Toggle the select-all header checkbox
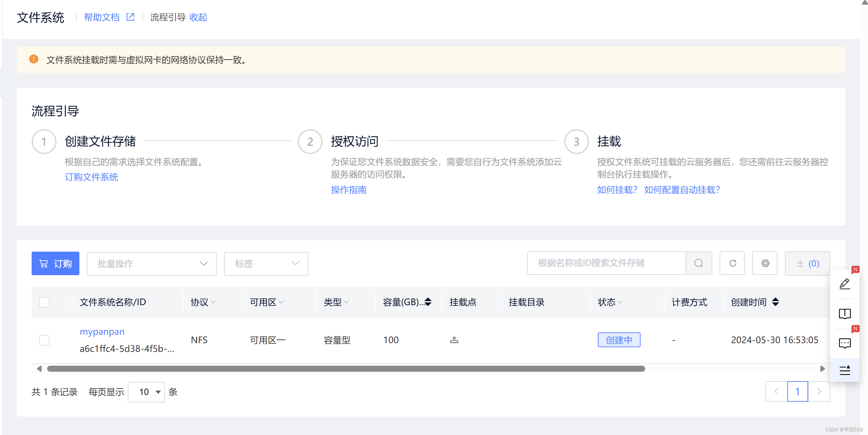The height and width of the screenshot is (435, 868). click(44, 302)
